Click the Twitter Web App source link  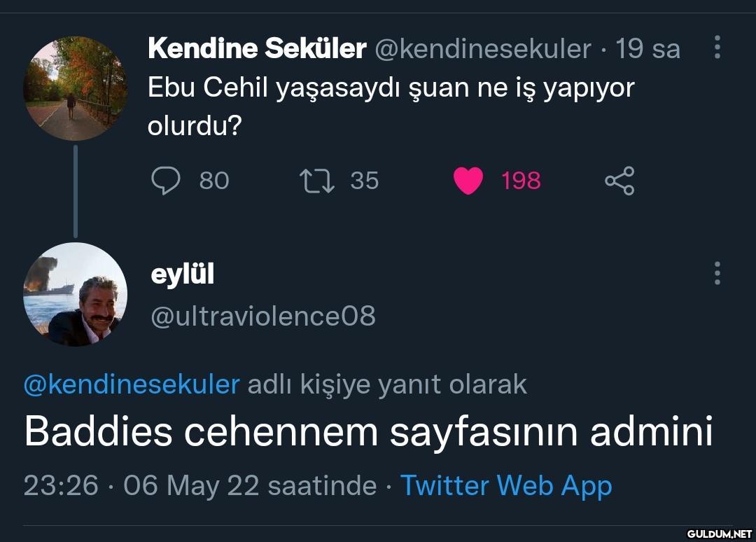coord(505,485)
